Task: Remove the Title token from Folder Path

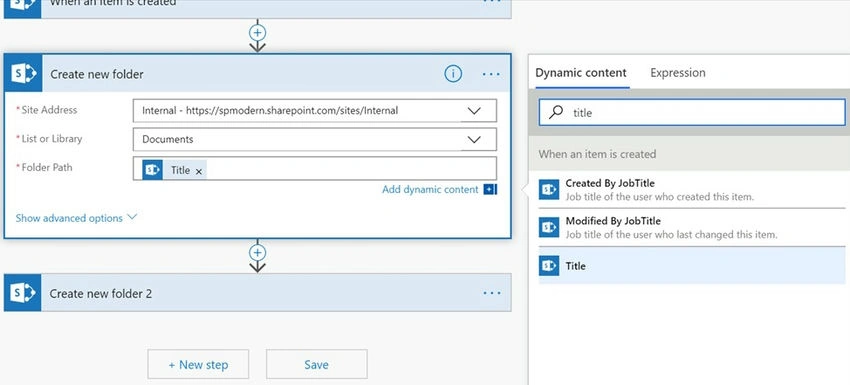Action: [198, 171]
